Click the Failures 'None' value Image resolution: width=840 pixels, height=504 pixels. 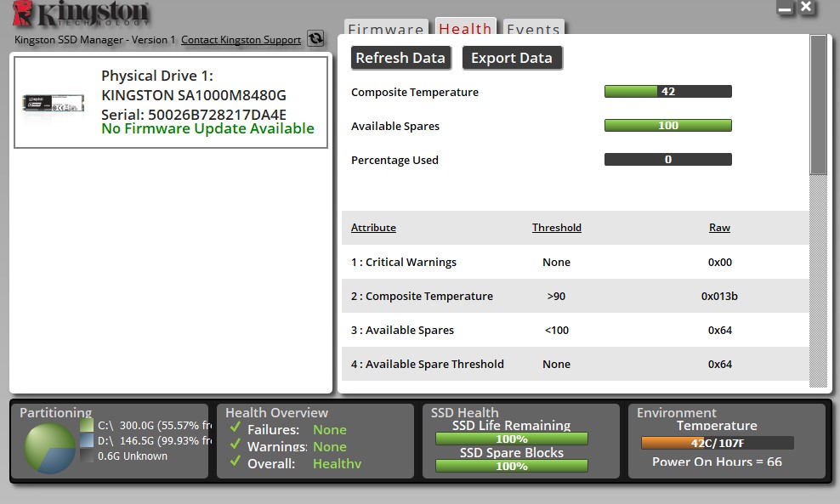coord(330,430)
